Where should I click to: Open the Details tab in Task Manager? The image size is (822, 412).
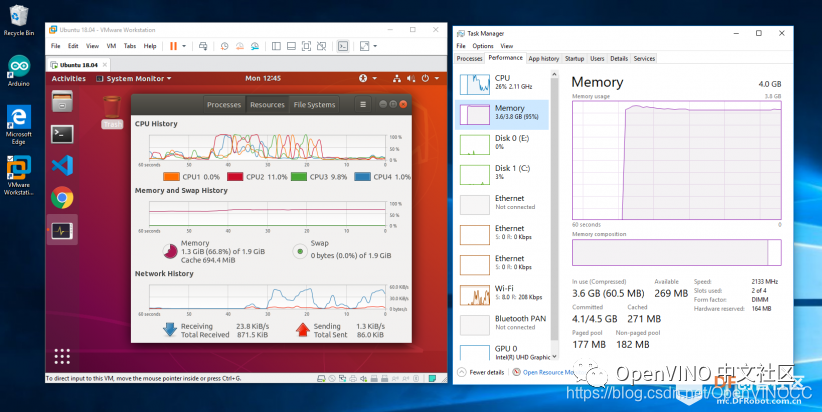pos(619,59)
